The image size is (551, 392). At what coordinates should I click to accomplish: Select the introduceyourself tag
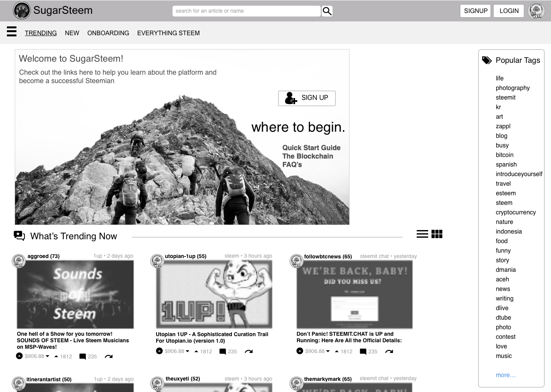519,174
